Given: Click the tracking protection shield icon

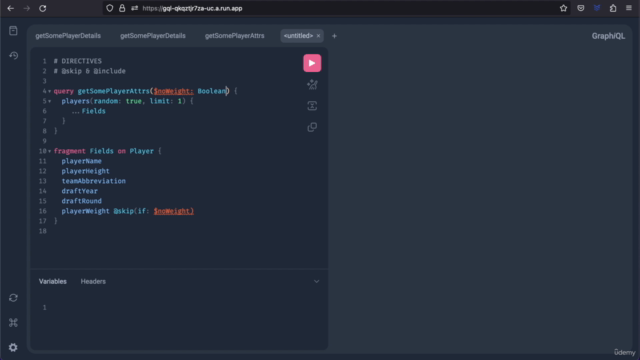Looking at the screenshot, I should point(109,8).
